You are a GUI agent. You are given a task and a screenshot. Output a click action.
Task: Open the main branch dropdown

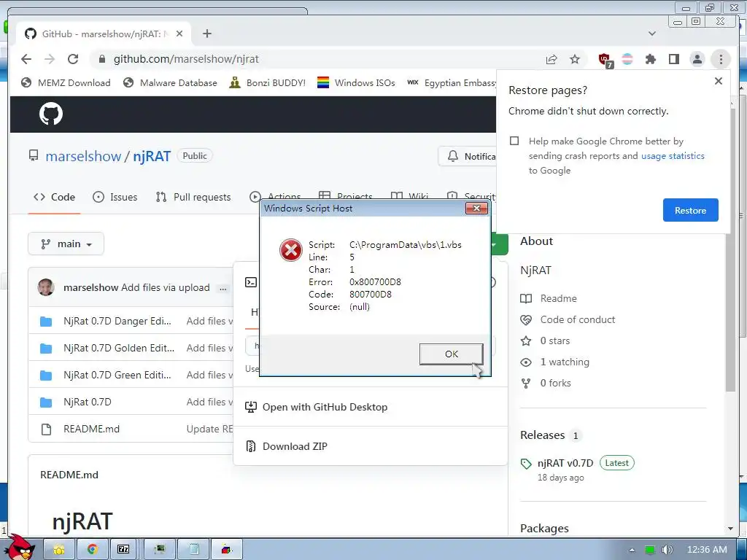pos(66,244)
